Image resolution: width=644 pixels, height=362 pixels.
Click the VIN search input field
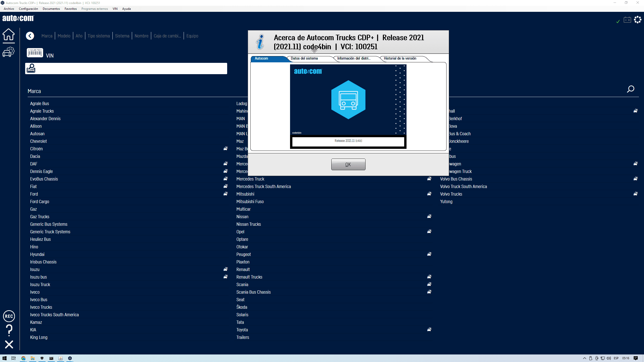(131, 68)
